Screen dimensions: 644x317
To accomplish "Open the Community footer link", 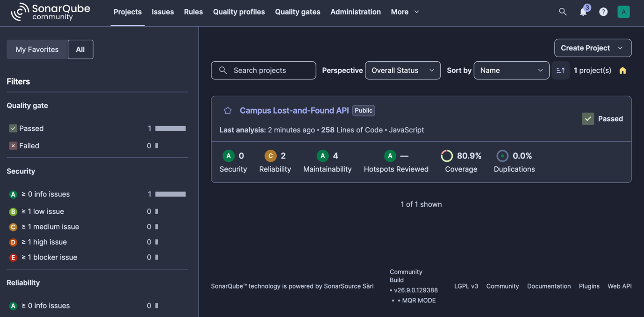I will tap(502, 286).
